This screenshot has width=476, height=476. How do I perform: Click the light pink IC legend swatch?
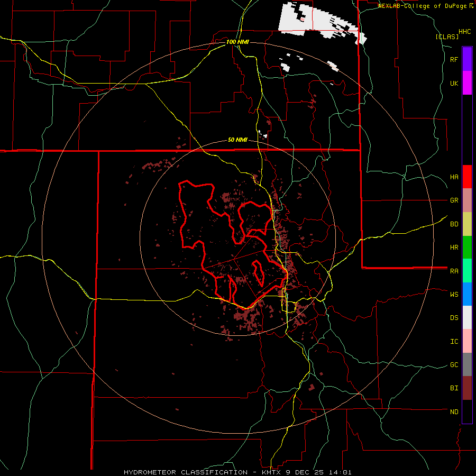pyautogui.click(x=467, y=341)
